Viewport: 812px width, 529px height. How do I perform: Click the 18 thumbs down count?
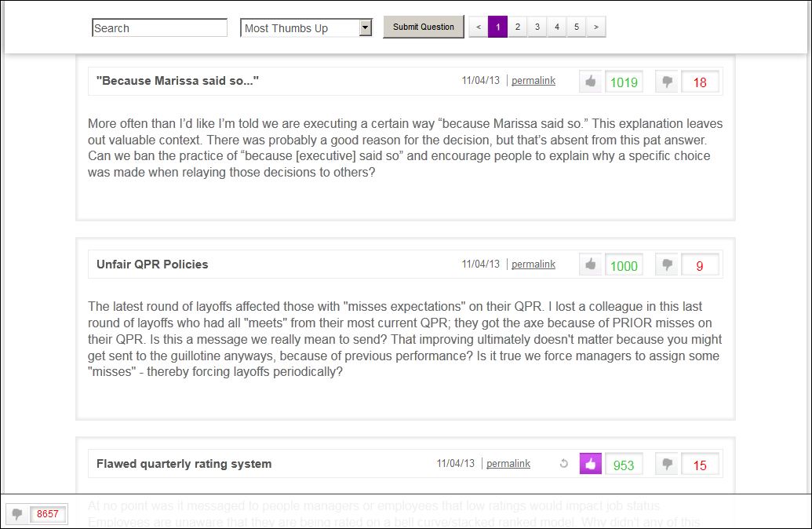(700, 82)
